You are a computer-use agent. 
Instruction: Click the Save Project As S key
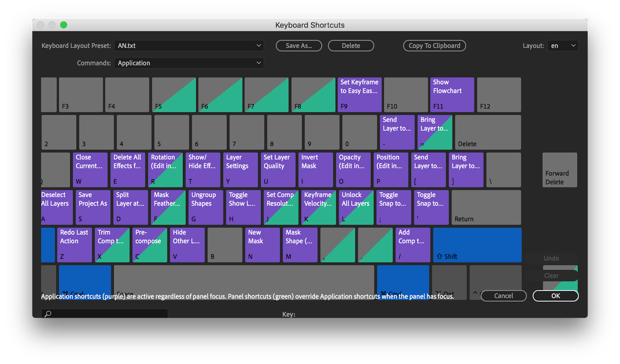[x=93, y=207]
